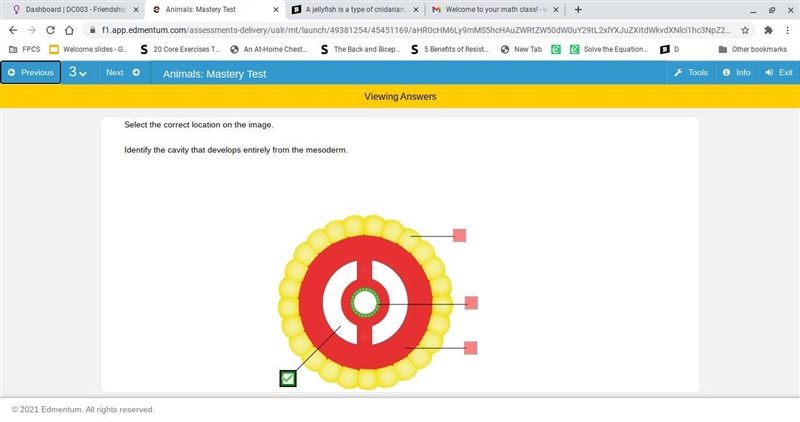The image size is (800, 422).
Task: Open the FPCS bookmarks folder
Action: point(24,49)
